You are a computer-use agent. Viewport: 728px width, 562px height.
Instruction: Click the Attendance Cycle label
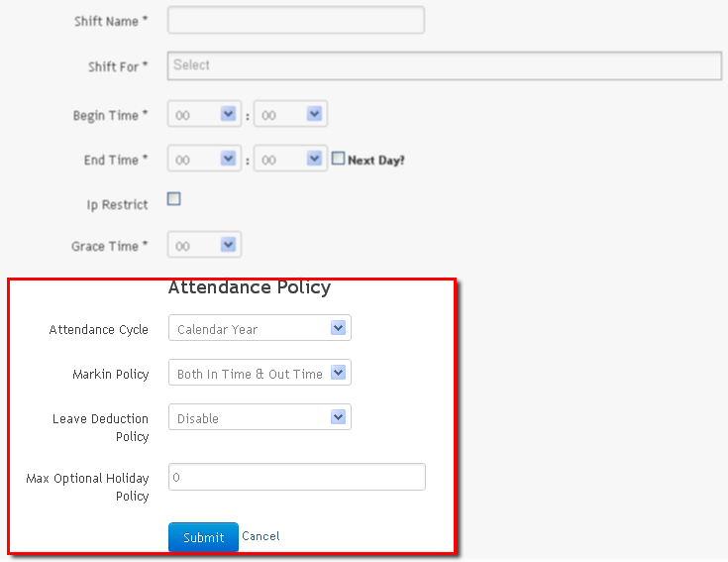click(98, 330)
